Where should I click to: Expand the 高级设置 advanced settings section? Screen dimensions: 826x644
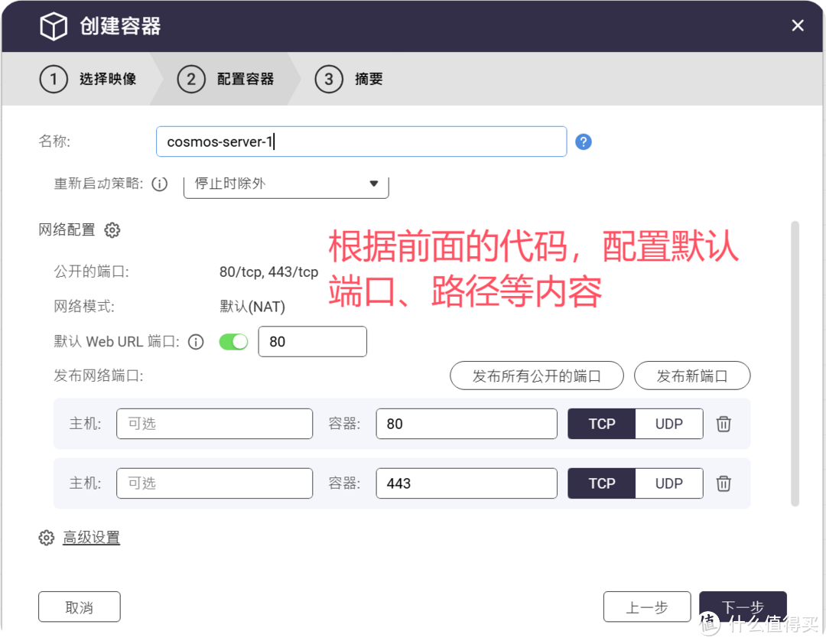click(x=91, y=538)
